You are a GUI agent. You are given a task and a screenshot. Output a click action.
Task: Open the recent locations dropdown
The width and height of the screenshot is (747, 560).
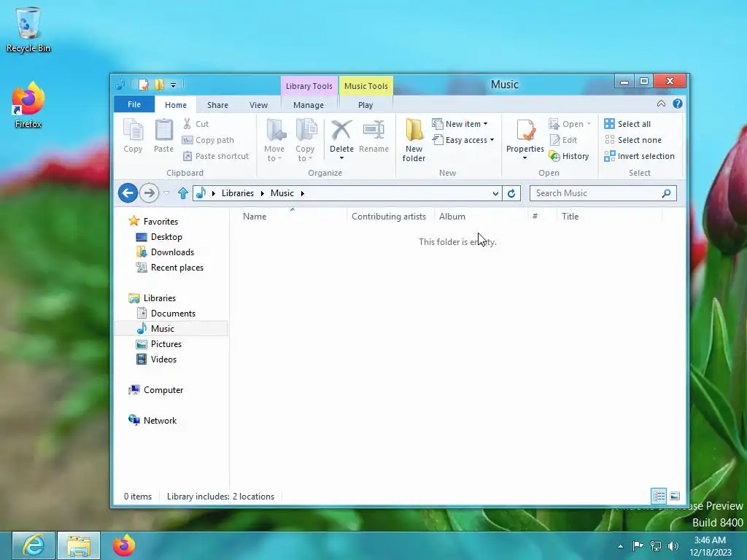pyautogui.click(x=166, y=193)
